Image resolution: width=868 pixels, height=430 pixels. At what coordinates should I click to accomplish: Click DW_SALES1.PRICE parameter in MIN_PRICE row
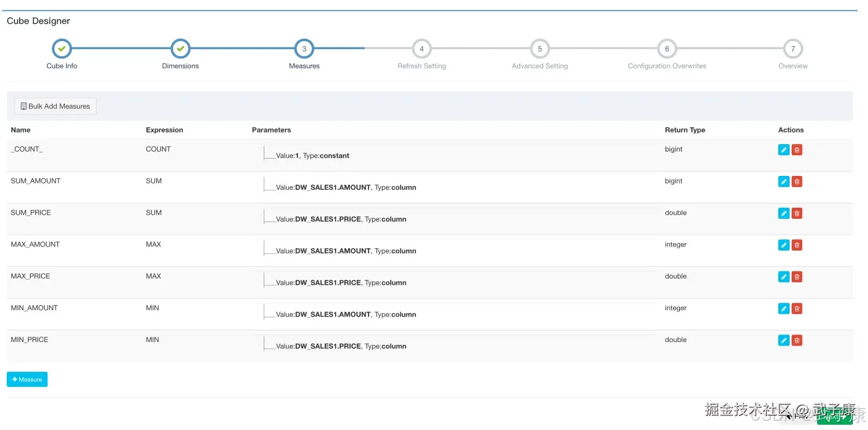[x=341, y=347]
